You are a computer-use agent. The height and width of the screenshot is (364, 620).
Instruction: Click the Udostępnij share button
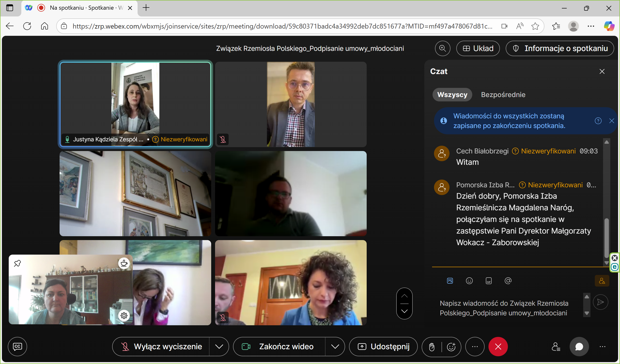(x=383, y=347)
